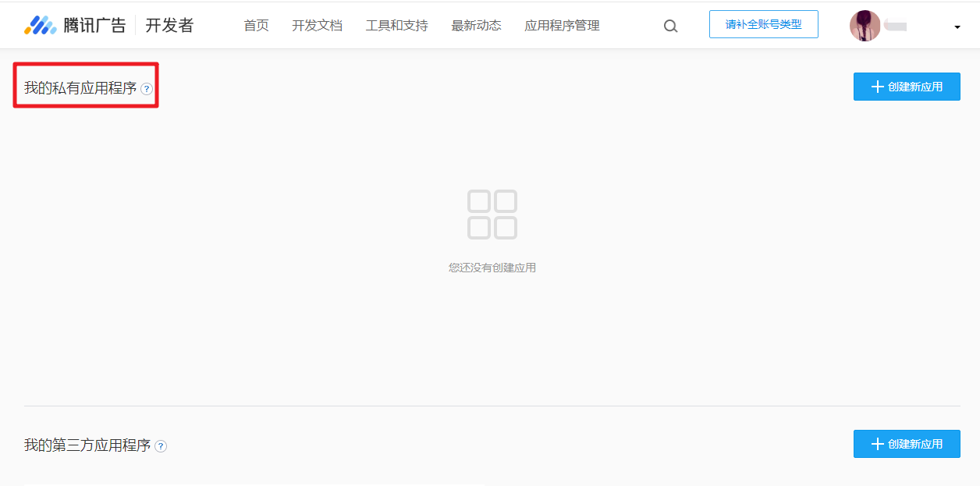The height and width of the screenshot is (486, 980).
Task: Switch to the 首页 tab
Action: pos(256,25)
